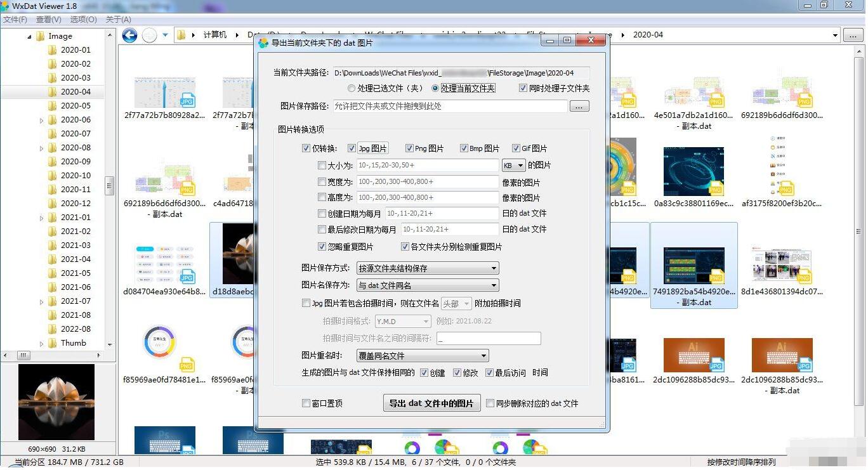Image resolution: width=868 pixels, height=470 pixels.
Task: Select 处理当前文件夹 radio option
Action: click(435, 88)
